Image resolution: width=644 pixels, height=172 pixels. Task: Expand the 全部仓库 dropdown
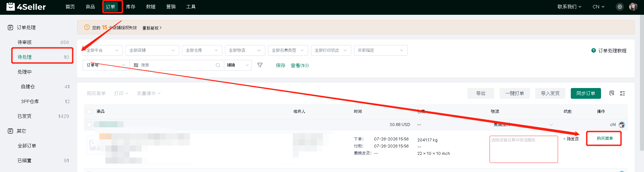pos(202,50)
